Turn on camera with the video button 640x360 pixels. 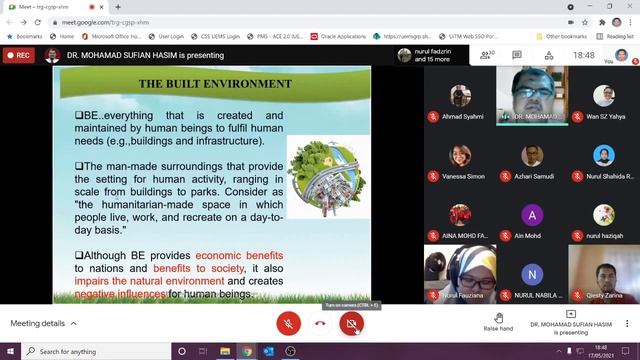(x=351, y=324)
